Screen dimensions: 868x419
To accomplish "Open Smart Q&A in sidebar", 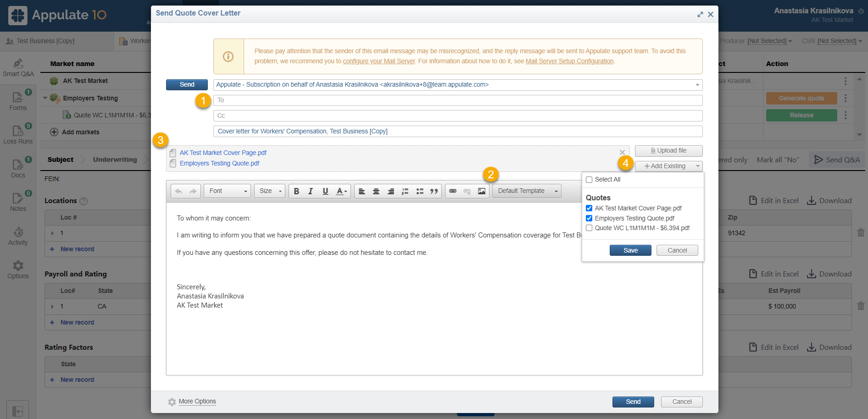I will point(18,67).
